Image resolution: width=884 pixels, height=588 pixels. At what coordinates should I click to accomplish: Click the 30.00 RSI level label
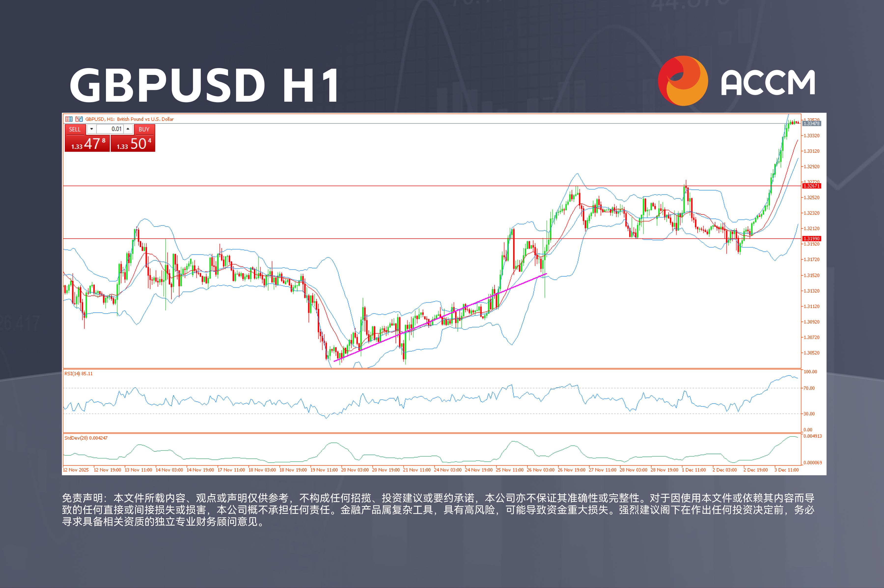(x=809, y=414)
